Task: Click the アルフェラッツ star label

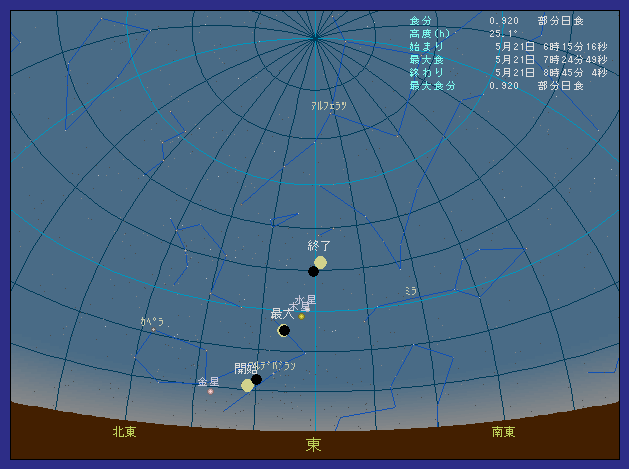Action: click(329, 105)
